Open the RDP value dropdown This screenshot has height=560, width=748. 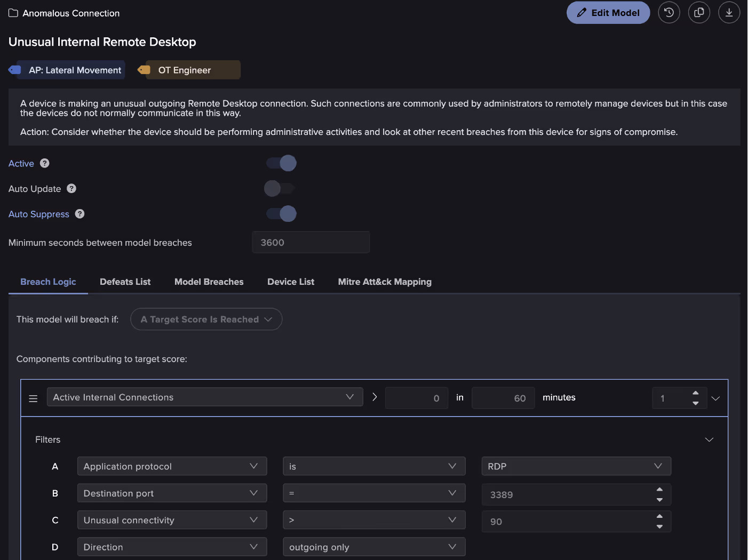(x=576, y=466)
